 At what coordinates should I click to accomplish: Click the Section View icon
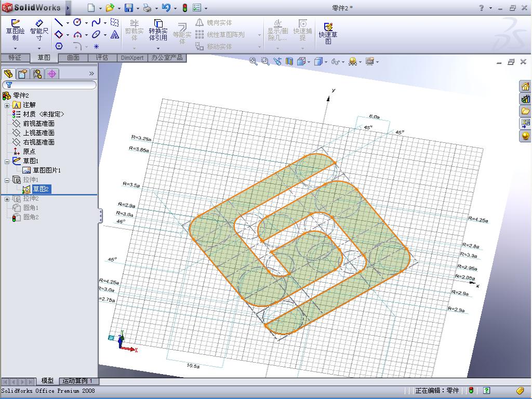point(289,61)
